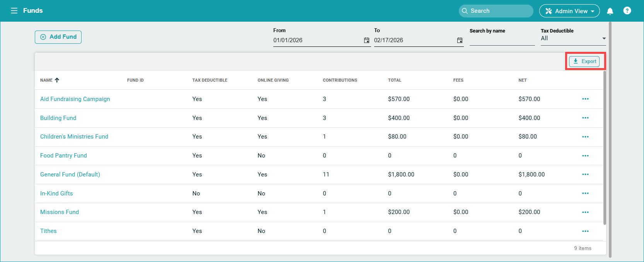Click the Search by name field

click(x=502, y=40)
